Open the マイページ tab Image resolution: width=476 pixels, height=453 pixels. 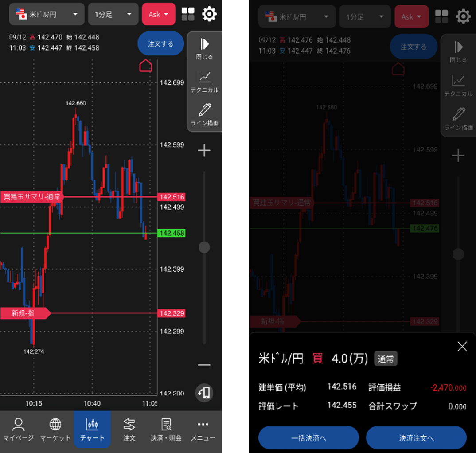click(x=19, y=430)
